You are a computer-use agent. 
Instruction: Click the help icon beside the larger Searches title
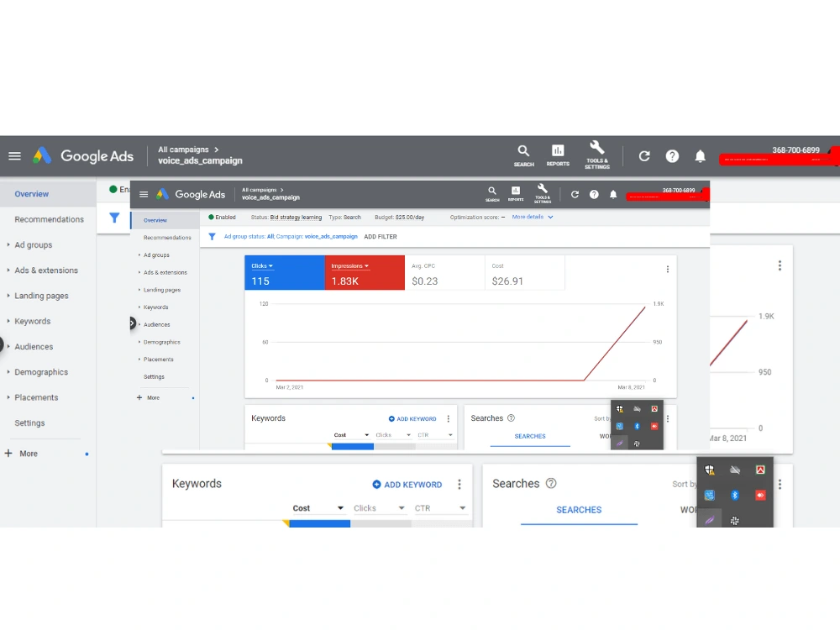pyautogui.click(x=551, y=483)
